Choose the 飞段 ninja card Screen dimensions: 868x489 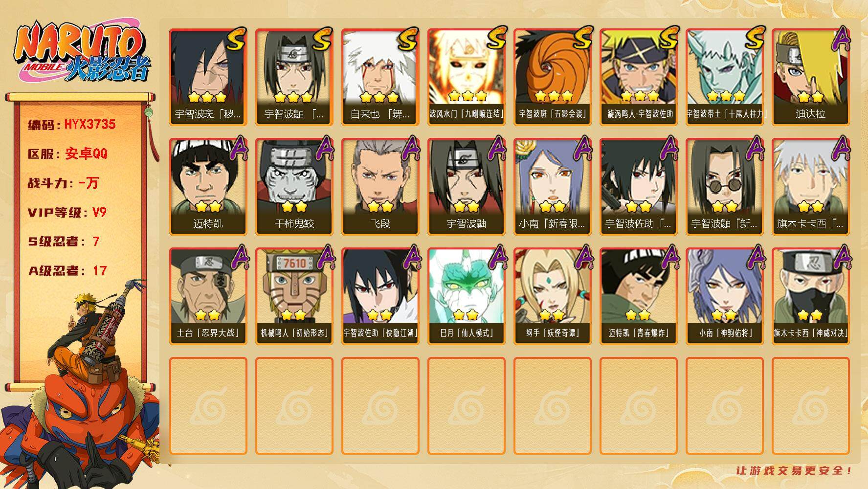[x=380, y=186]
